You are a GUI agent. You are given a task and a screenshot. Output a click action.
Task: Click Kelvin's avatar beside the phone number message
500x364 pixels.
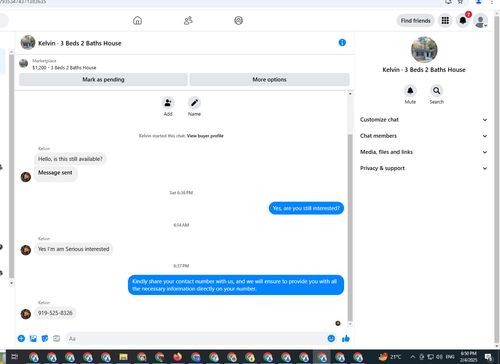[26, 314]
